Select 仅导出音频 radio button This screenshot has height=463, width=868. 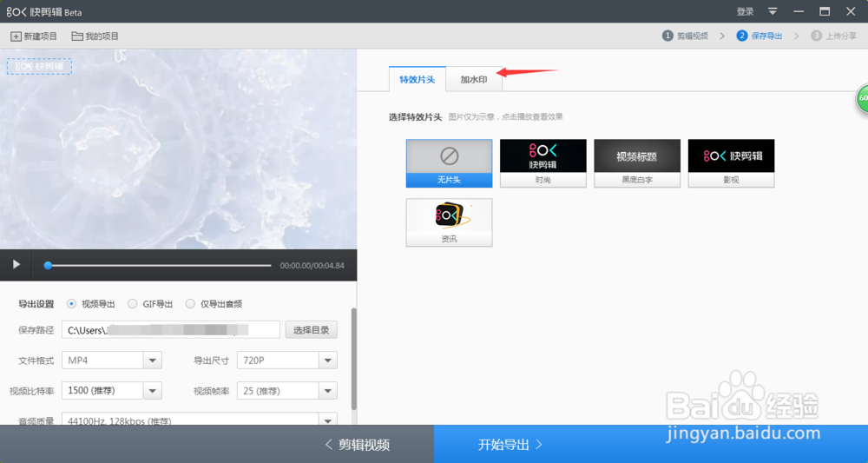click(190, 303)
